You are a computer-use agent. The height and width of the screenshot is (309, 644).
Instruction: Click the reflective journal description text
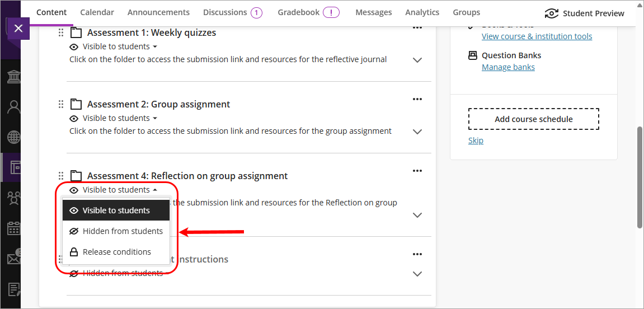point(228,59)
